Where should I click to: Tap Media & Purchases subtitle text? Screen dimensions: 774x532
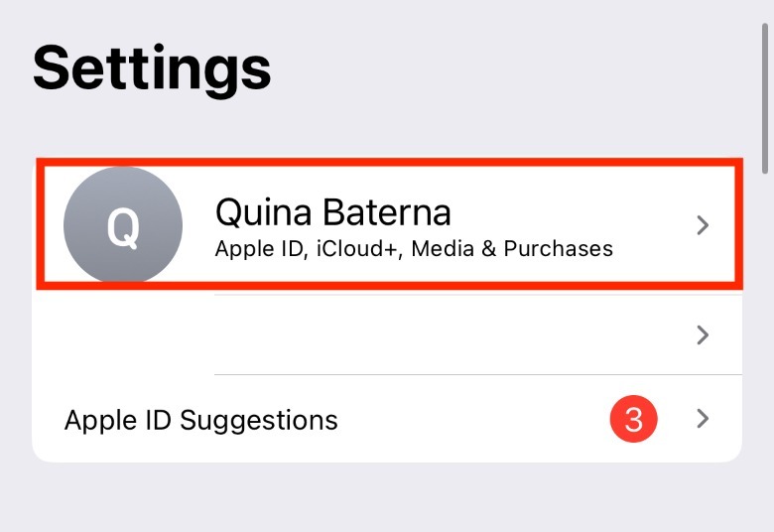coord(512,248)
